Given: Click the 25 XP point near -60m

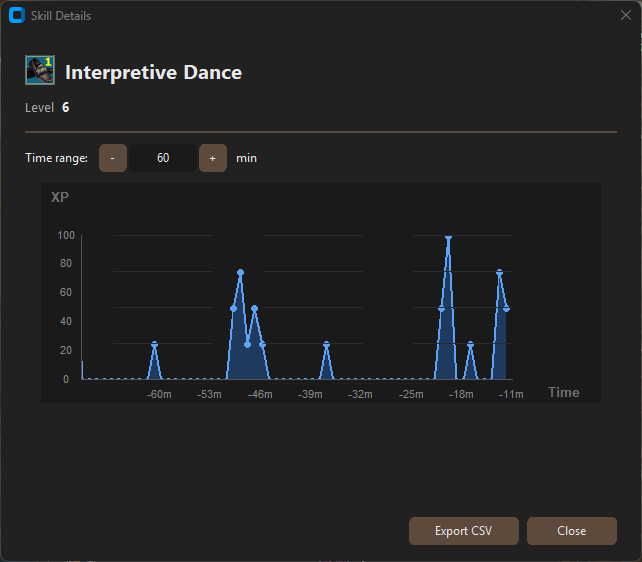Looking at the screenshot, I should click(x=154, y=345).
